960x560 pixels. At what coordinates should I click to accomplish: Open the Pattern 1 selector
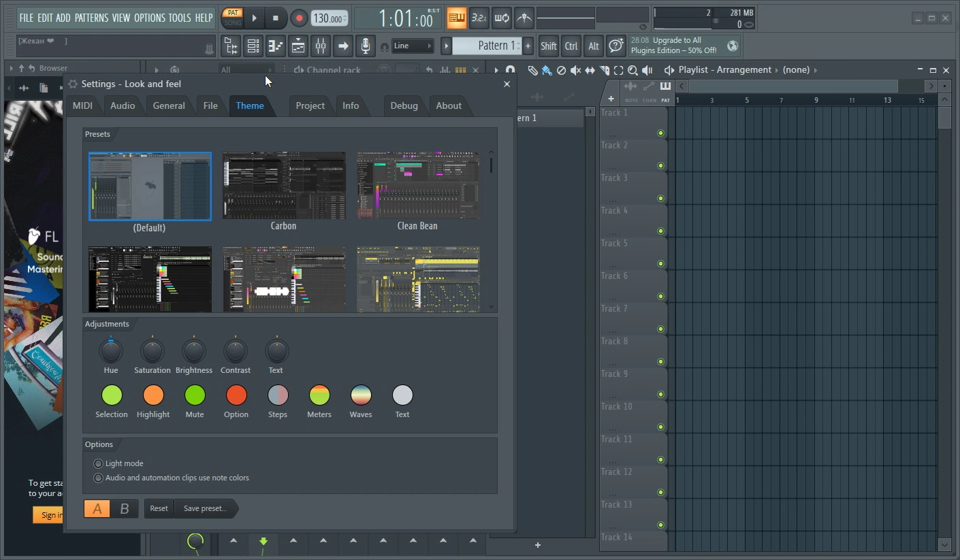487,46
